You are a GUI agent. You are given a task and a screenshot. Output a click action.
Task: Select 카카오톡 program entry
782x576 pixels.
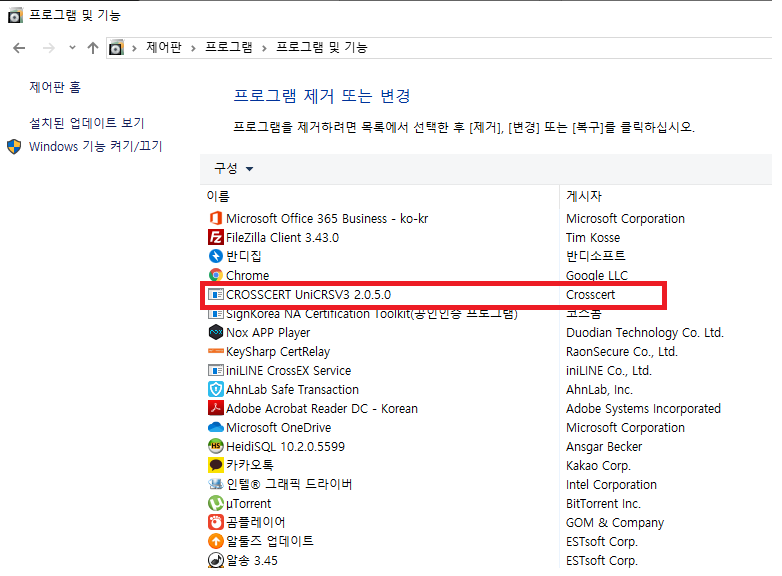[x=250, y=465]
